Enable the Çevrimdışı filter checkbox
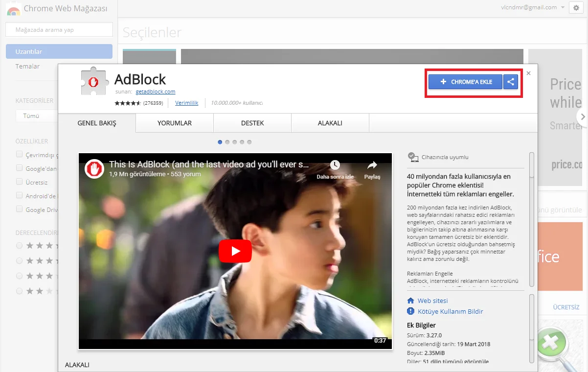 pyautogui.click(x=20, y=154)
